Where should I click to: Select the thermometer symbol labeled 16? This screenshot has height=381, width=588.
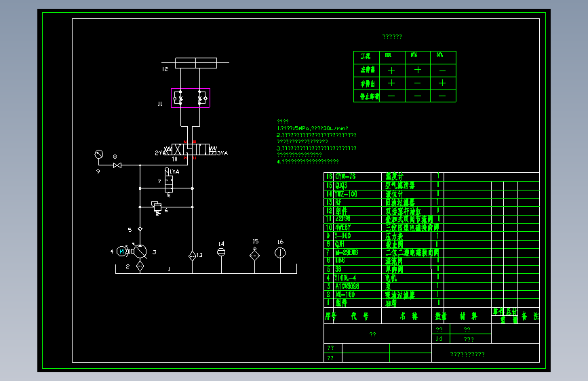(280, 253)
